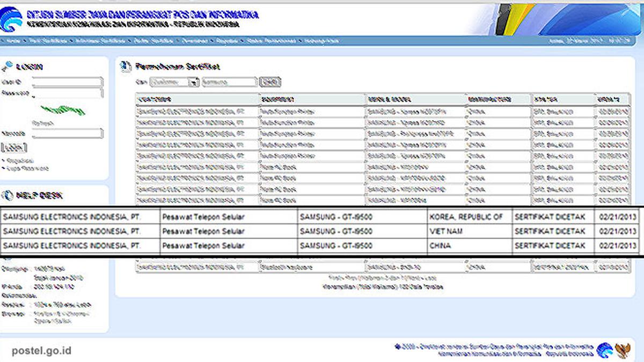
Task: Open the Home item in navigation bar
Action: pyautogui.click(x=13, y=41)
